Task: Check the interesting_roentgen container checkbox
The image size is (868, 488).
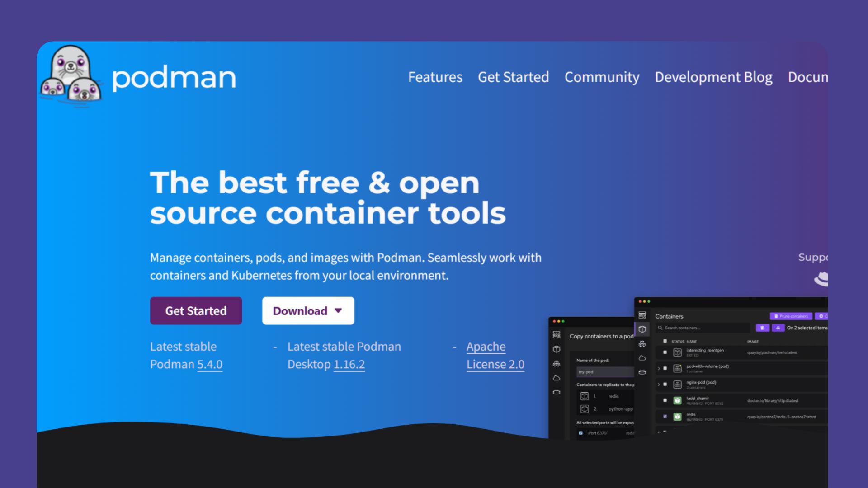Action: (x=665, y=352)
